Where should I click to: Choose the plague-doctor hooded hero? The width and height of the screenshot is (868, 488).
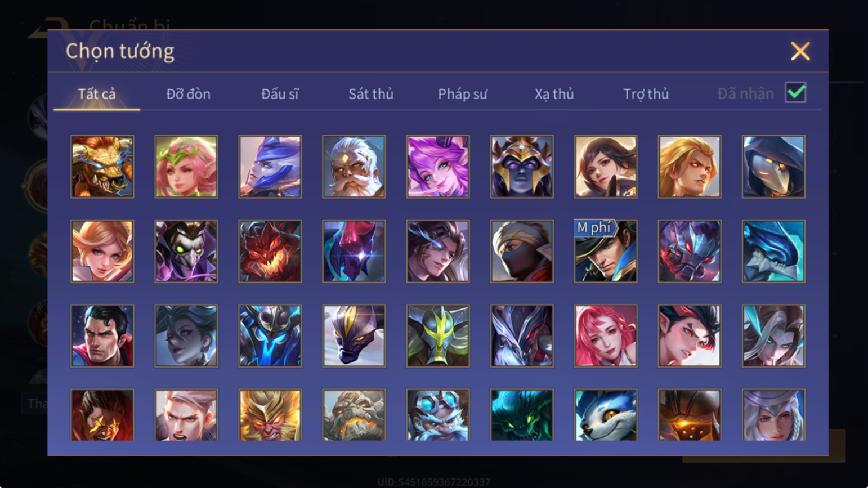[x=773, y=167]
